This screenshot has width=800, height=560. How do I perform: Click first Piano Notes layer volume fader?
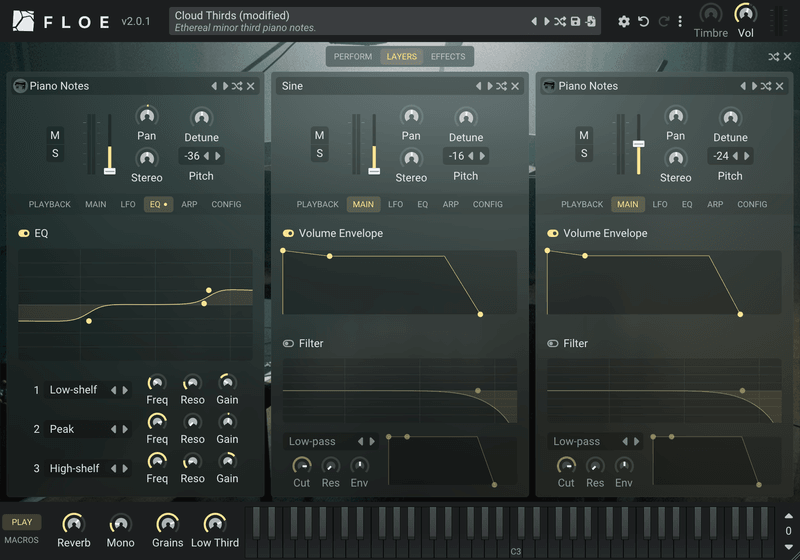coord(110,171)
